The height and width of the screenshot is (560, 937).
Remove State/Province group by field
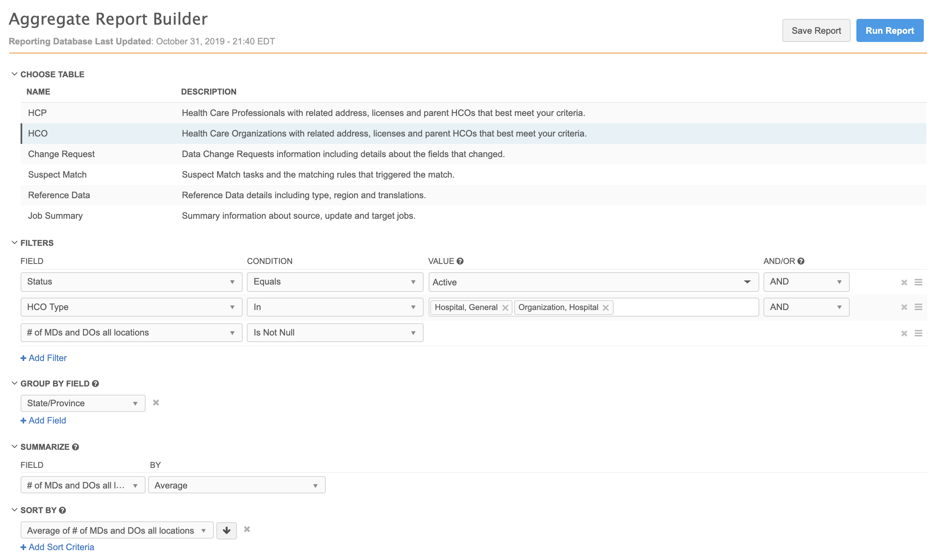(156, 403)
